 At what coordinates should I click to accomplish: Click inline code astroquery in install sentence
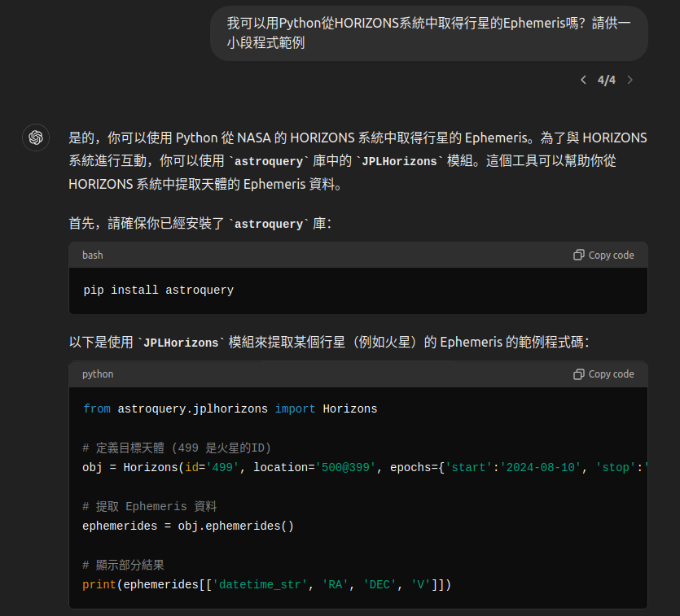point(269,224)
